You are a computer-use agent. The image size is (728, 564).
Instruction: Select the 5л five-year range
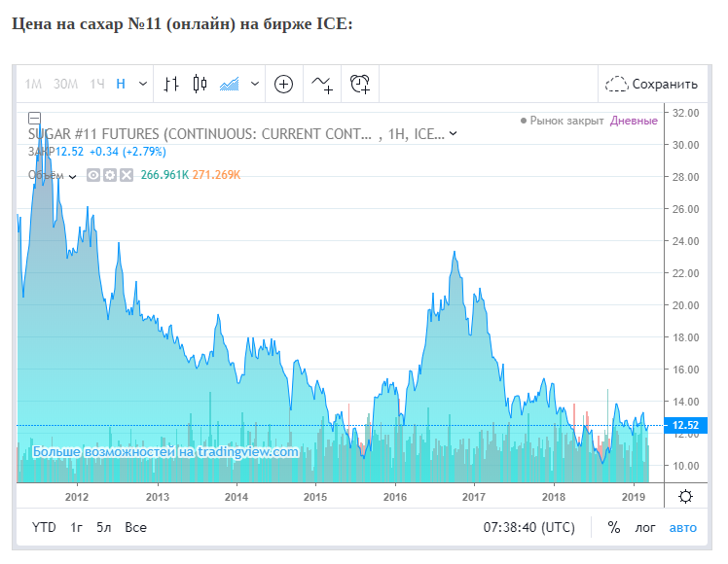click(x=104, y=527)
